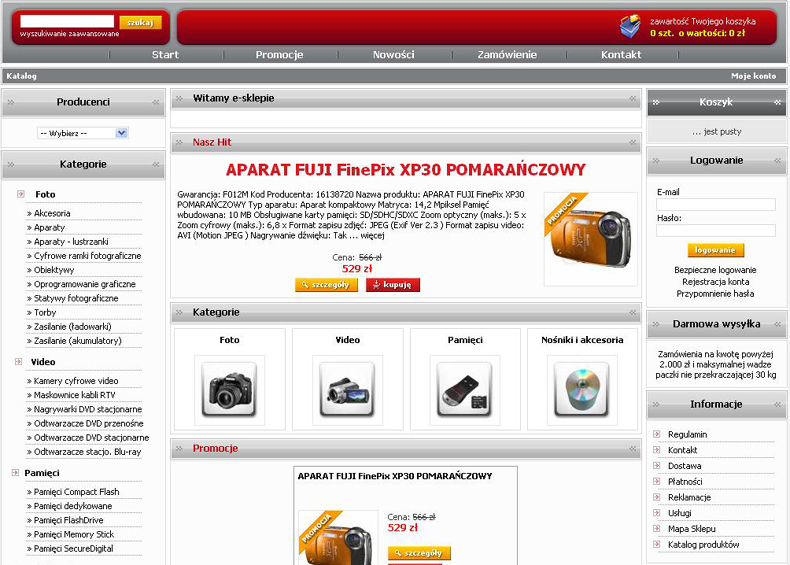The width and height of the screenshot is (790, 565).
Task: Click the icon beside Kontakt in Informacje
Action: [656, 450]
